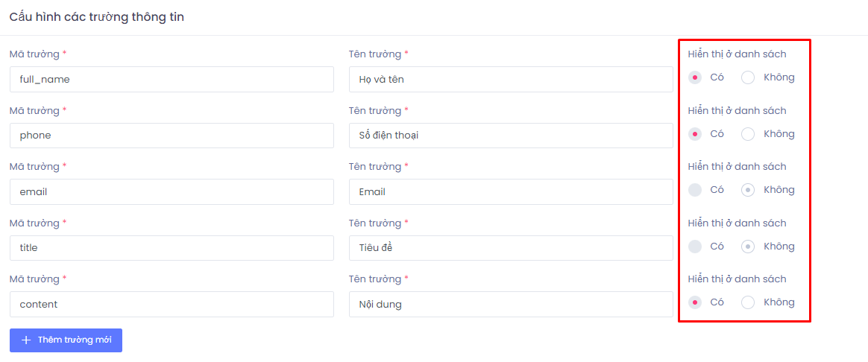
Task: Click the full_name field code input
Action: [x=172, y=79]
